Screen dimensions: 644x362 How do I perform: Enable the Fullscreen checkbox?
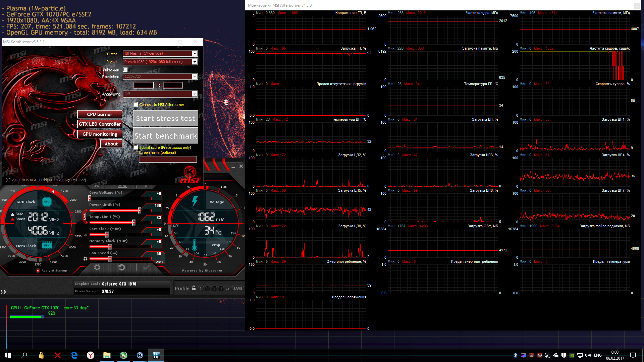125,70
